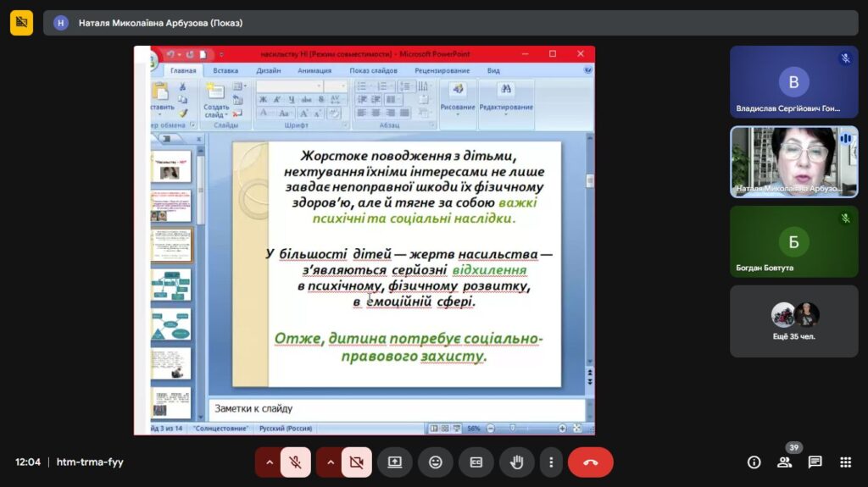This screenshot has height=487, width=868.
Task: Expand video settings chevron
Action: pyautogui.click(x=331, y=462)
